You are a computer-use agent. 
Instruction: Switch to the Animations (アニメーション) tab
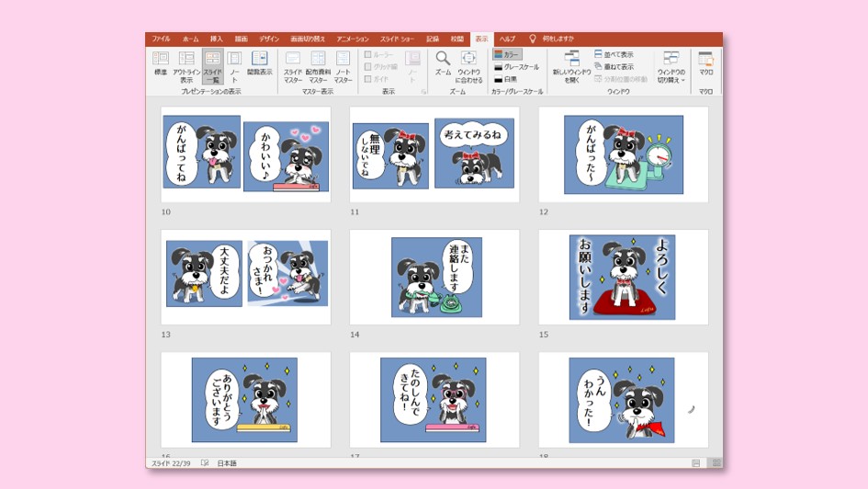tap(353, 39)
